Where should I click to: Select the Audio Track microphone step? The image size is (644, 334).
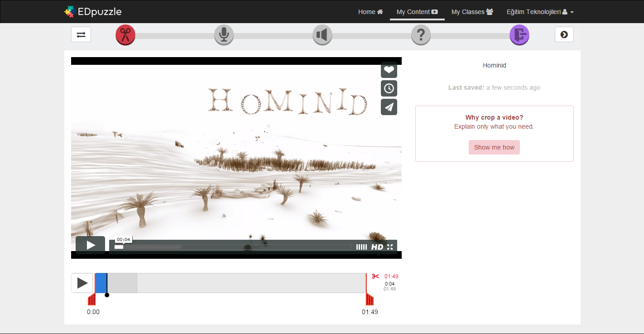(x=224, y=35)
